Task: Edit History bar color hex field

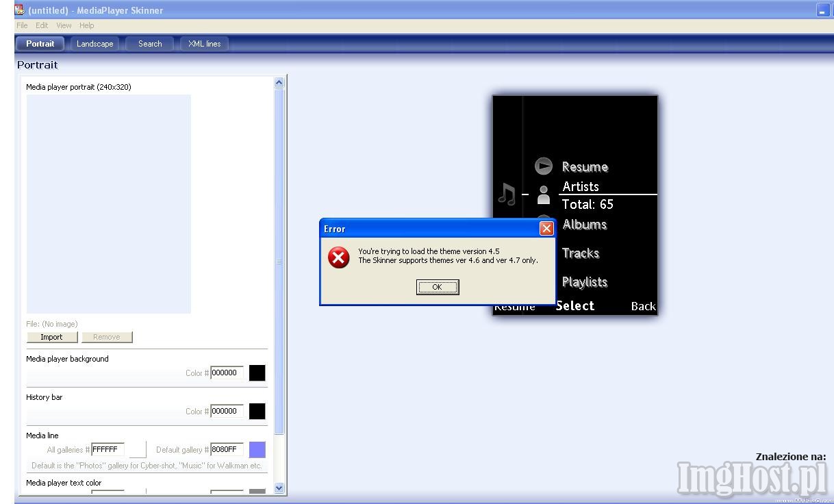Action: pyautogui.click(x=227, y=412)
